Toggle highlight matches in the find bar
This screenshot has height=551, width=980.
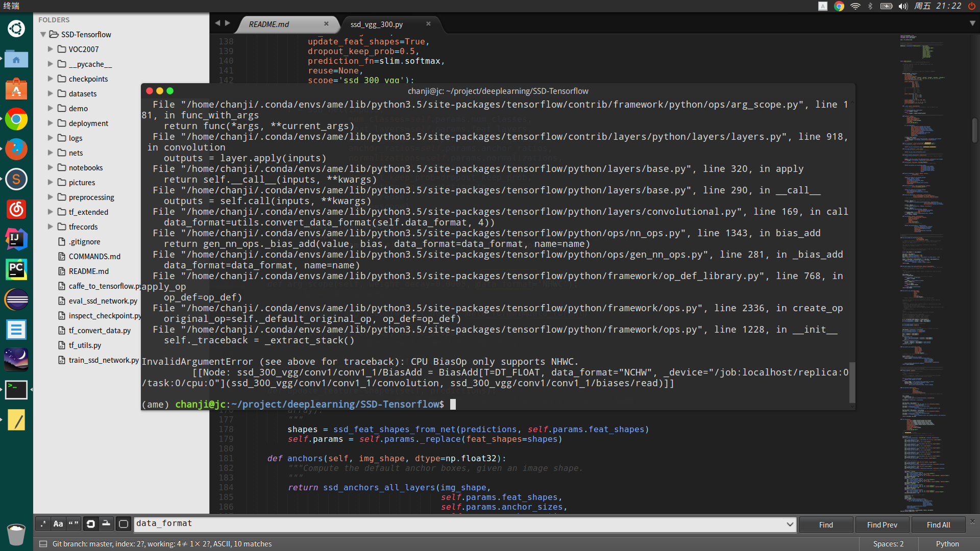124,524
